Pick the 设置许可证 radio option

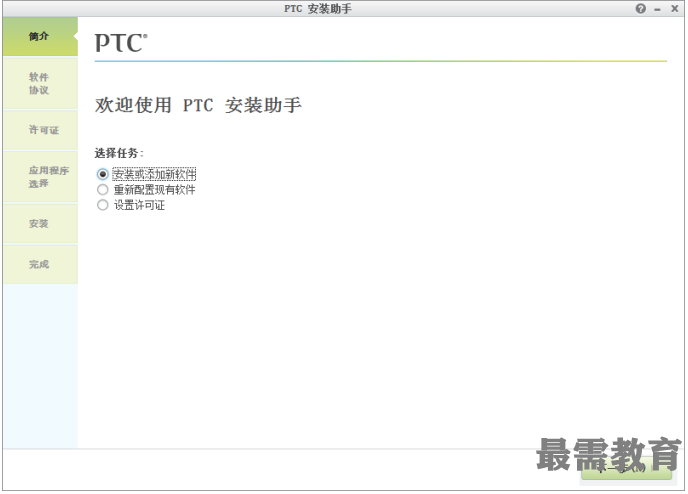102,205
